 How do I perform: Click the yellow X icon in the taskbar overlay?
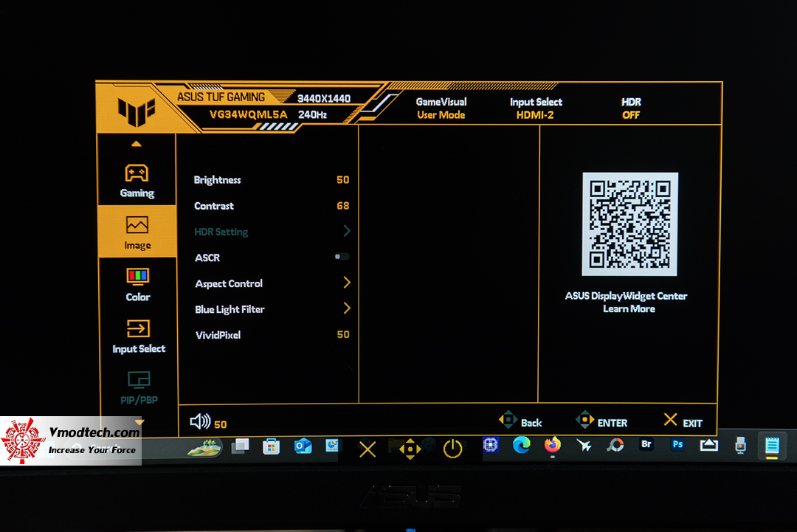click(x=368, y=449)
